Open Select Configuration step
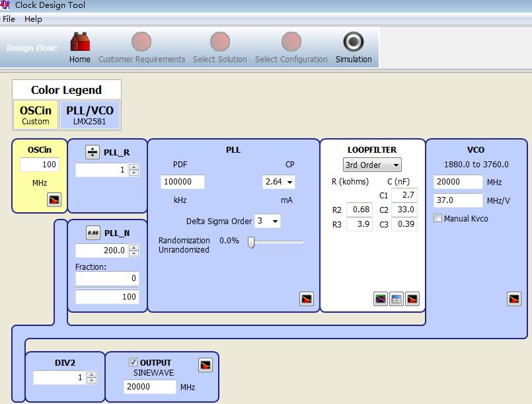The width and height of the screenshot is (532, 404). coord(291,48)
